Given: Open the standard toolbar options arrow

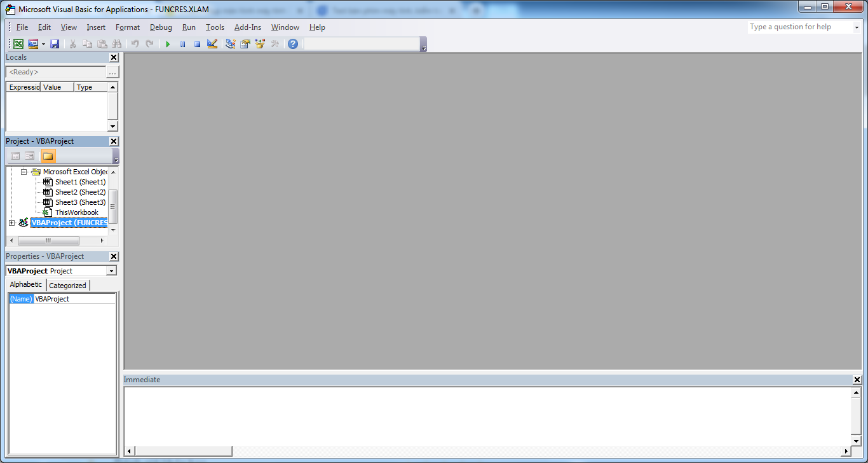Looking at the screenshot, I should click(424, 45).
